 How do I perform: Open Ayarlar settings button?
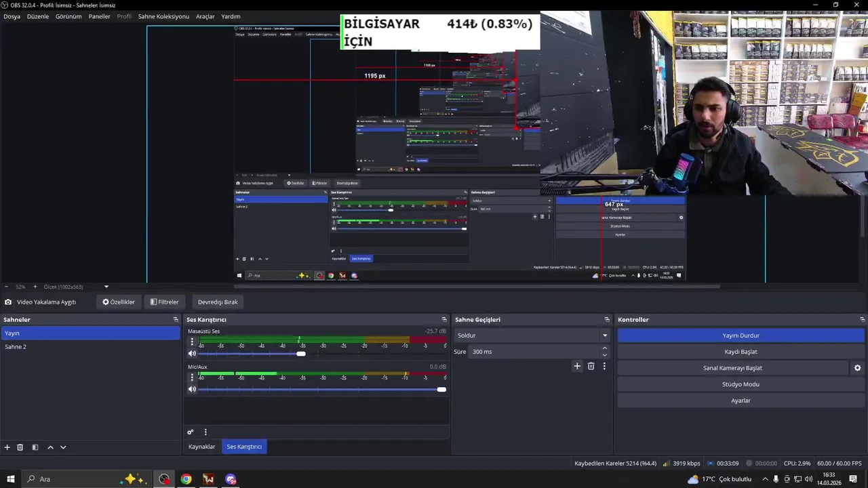pos(741,401)
